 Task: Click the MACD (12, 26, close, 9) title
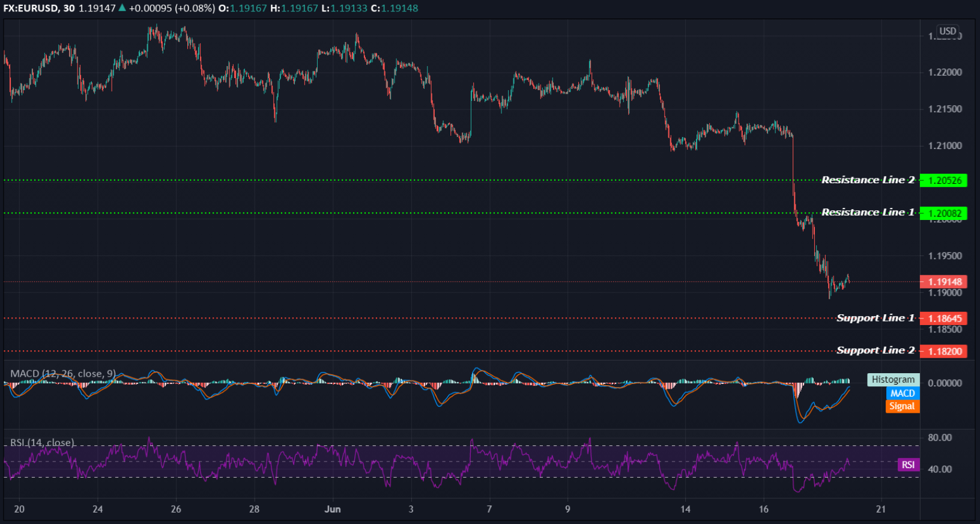[63, 374]
